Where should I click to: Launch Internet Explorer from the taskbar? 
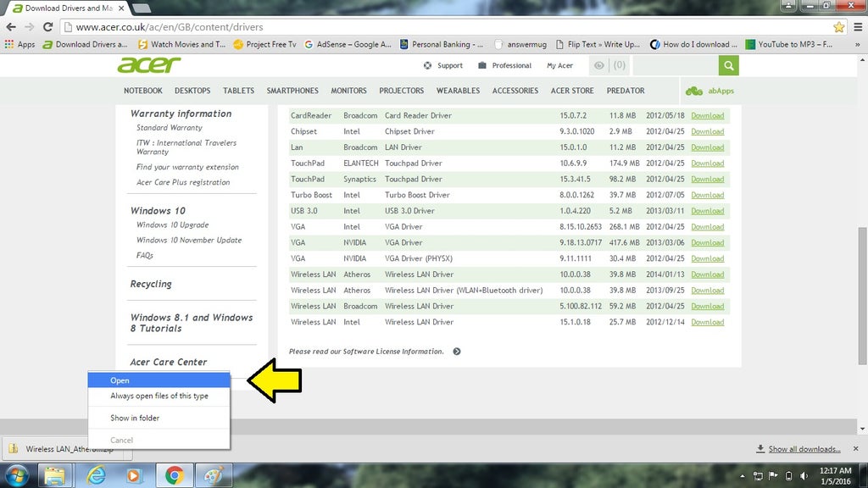tap(96, 476)
